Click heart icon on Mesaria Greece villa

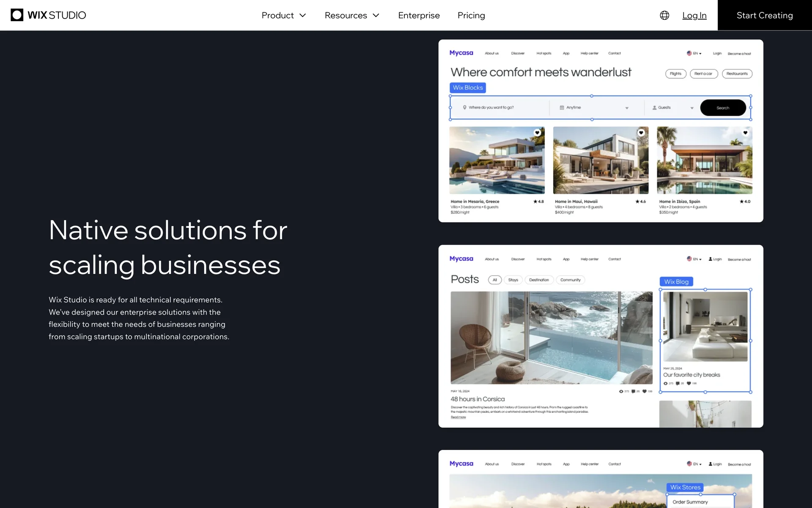pyautogui.click(x=537, y=133)
